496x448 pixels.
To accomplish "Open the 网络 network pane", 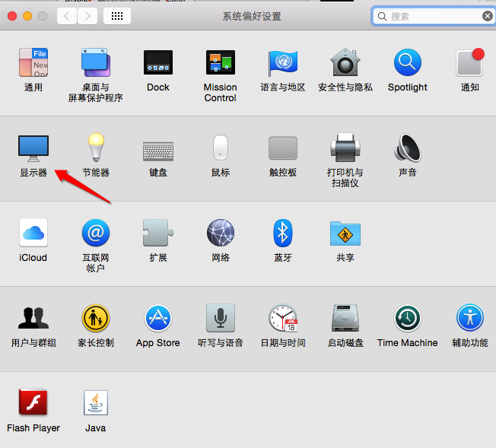I will pyautogui.click(x=221, y=234).
